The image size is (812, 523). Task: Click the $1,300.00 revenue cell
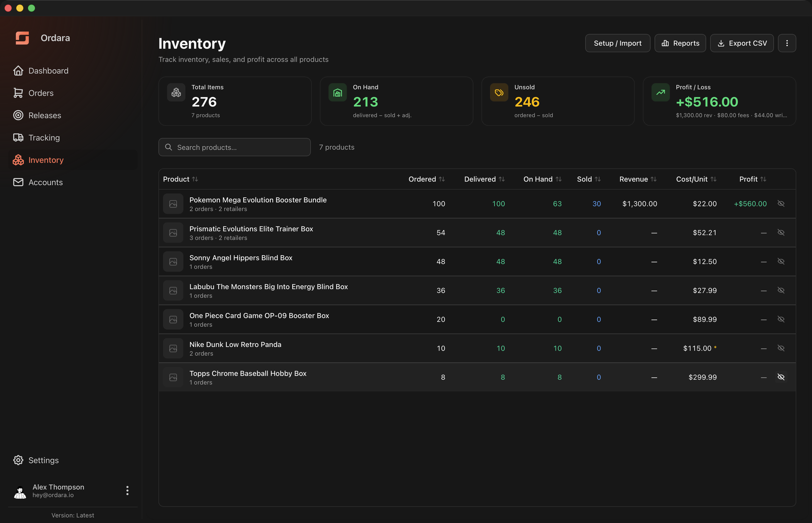point(640,204)
